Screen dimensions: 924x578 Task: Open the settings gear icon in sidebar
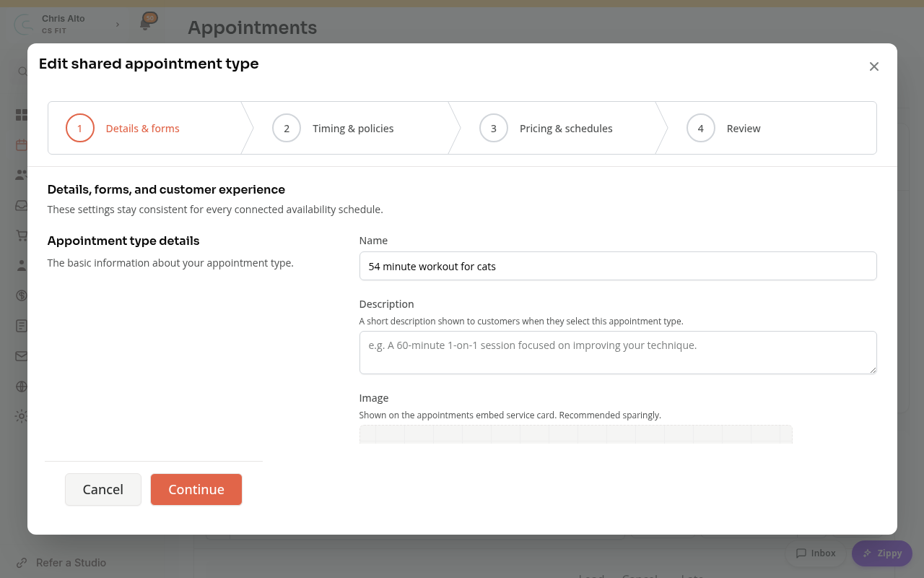tap(22, 416)
